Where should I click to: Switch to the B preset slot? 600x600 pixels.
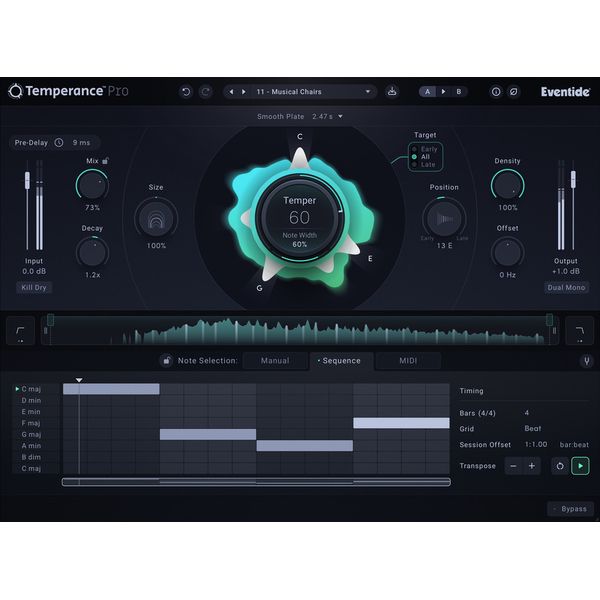[x=459, y=91]
